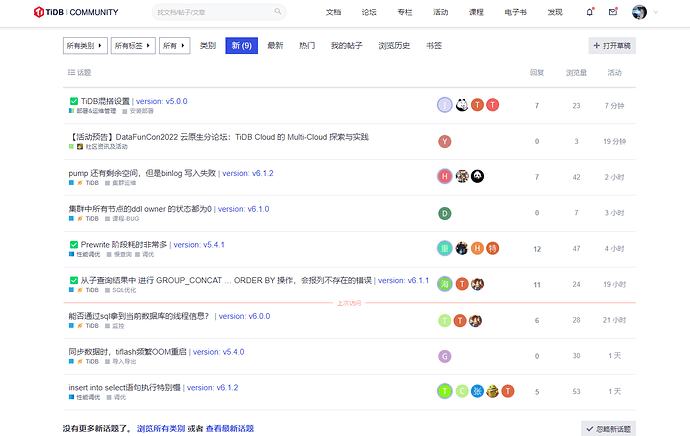Click the panda avatar on pump binlog topic

pos(477,176)
